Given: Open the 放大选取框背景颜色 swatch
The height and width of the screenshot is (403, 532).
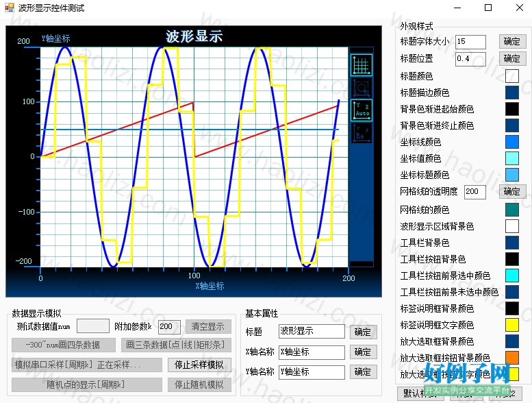Looking at the screenshot, I should pos(511,341).
